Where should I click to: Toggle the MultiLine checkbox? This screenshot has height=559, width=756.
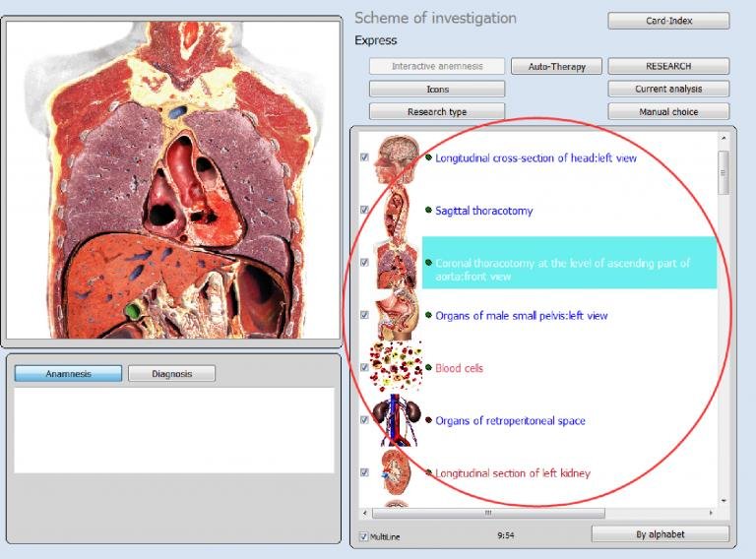click(x=364, y=536)
